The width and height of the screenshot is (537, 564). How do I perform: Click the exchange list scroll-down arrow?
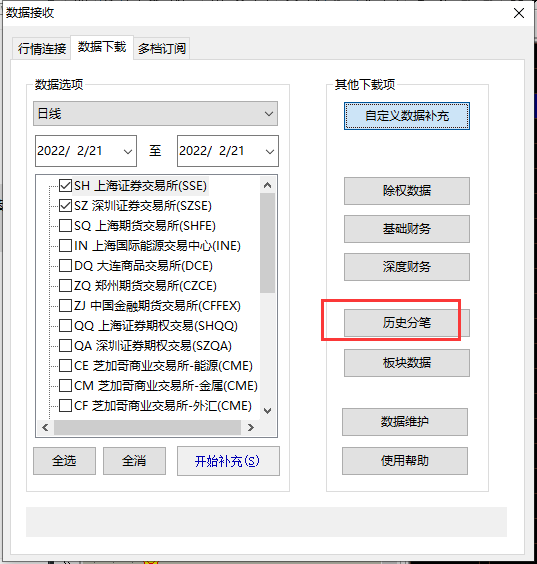click(x=267, y=410)
